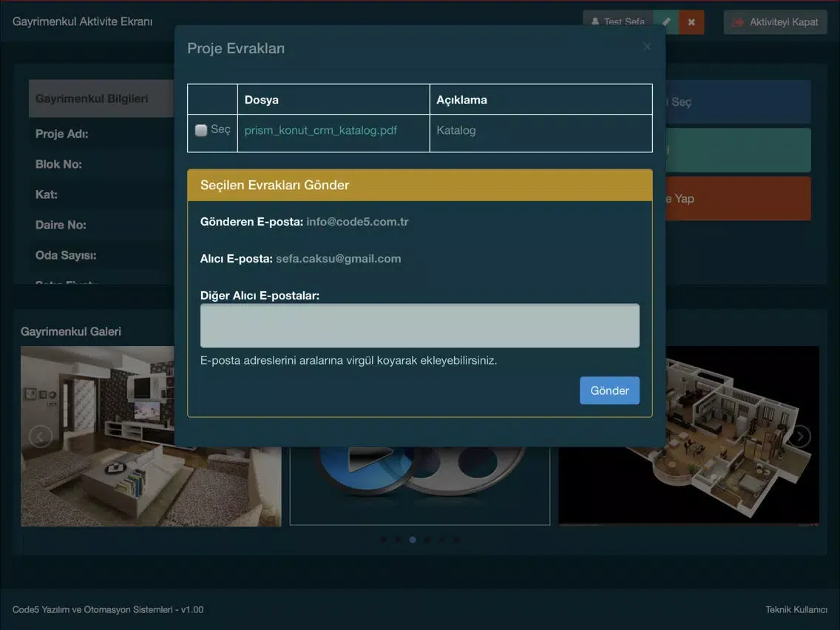The width and height of the screenshot is (840, 630).
Task: Select the active third carousel dot
Action: pos(413,540)
